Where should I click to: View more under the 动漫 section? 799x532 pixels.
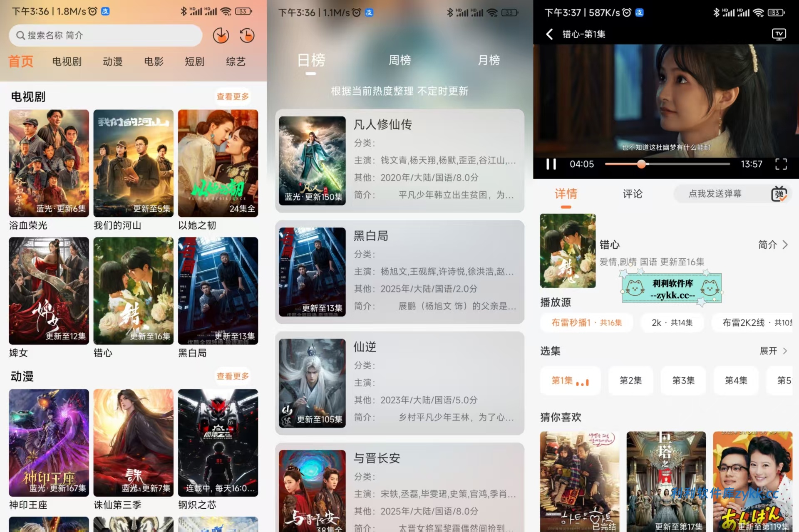pos(232,376)
